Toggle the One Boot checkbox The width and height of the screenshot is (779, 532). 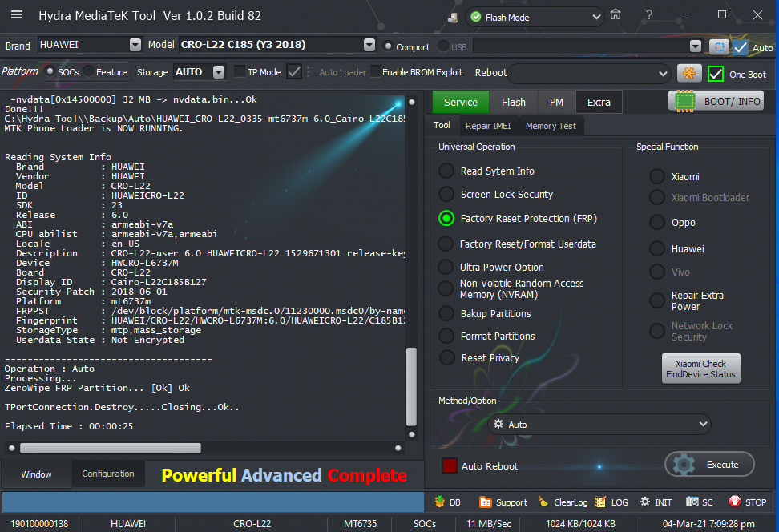coord(716,74)
